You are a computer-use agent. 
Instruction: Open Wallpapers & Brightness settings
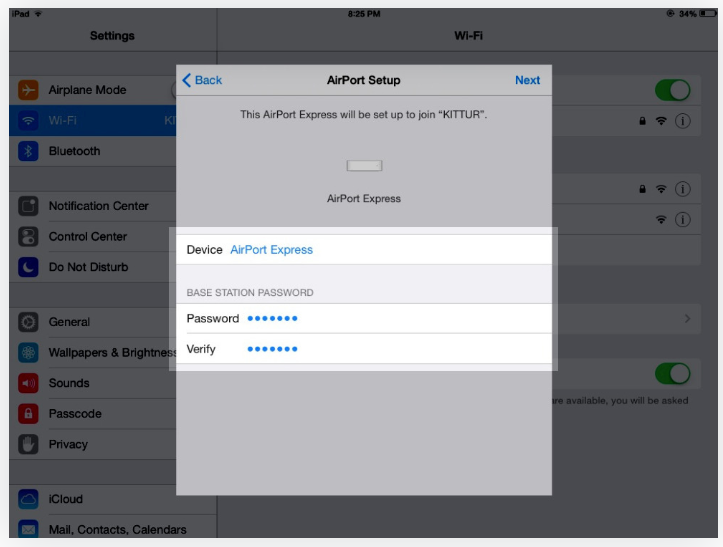coord(93,353)
